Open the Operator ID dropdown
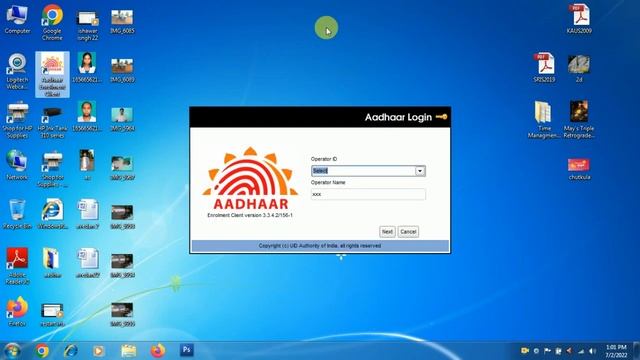 click(420, 171)
